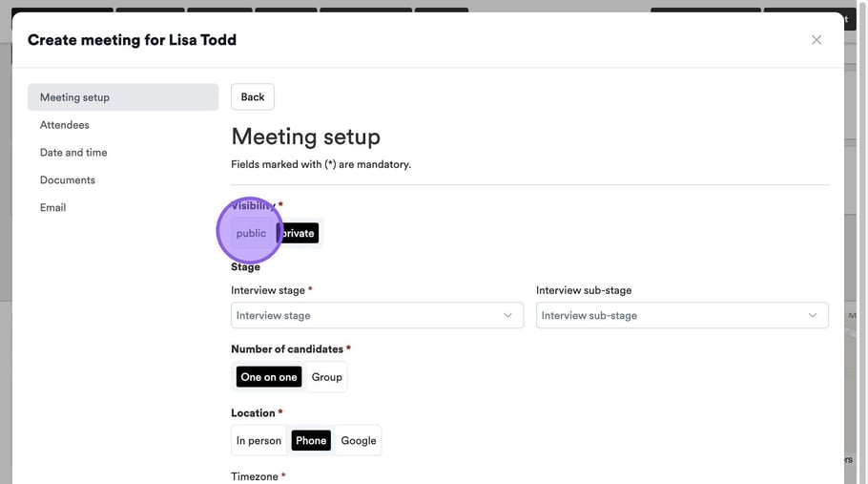Choose Phone as meeting location
Viewport: 868px width, 484px height.
click(311, 441)
